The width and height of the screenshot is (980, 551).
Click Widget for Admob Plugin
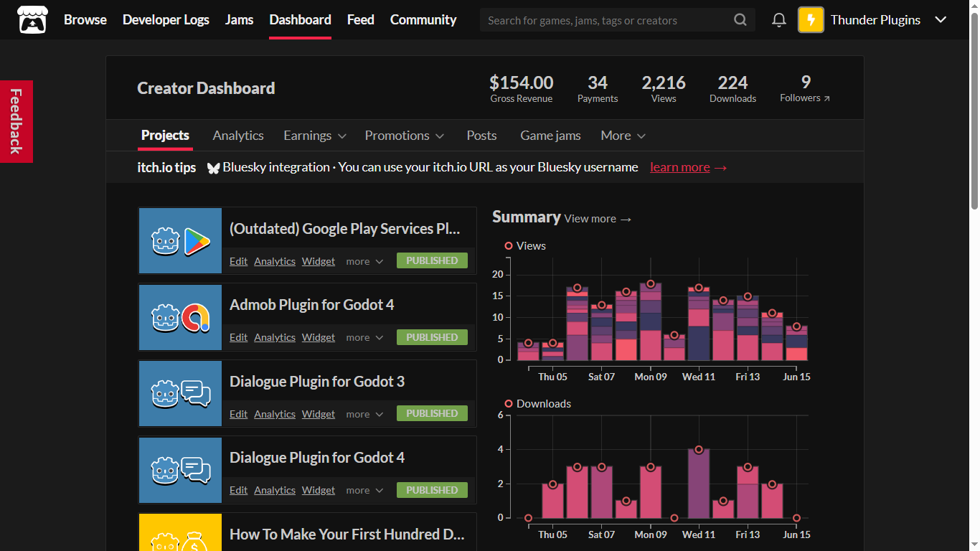[319, 338]
